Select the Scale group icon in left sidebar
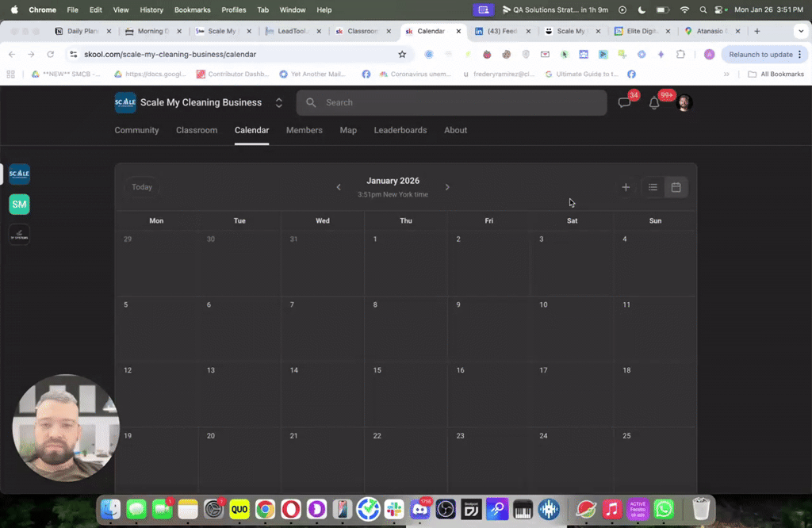812x528 pixels. [19, 174]
